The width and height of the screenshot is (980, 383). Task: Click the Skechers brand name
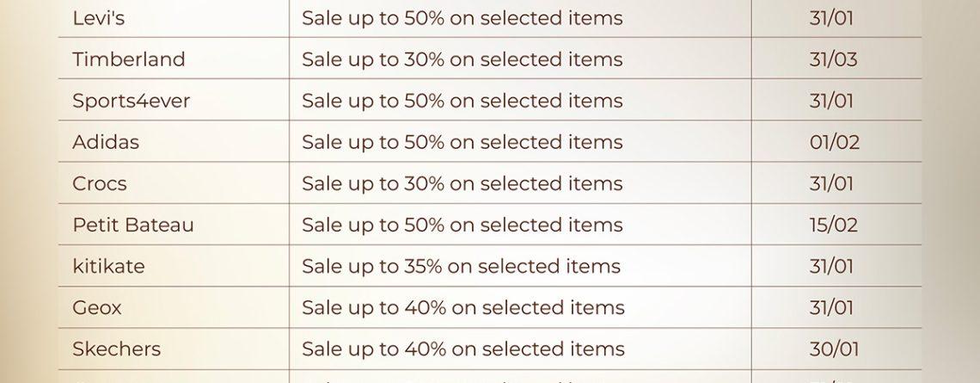coord(116,349)
